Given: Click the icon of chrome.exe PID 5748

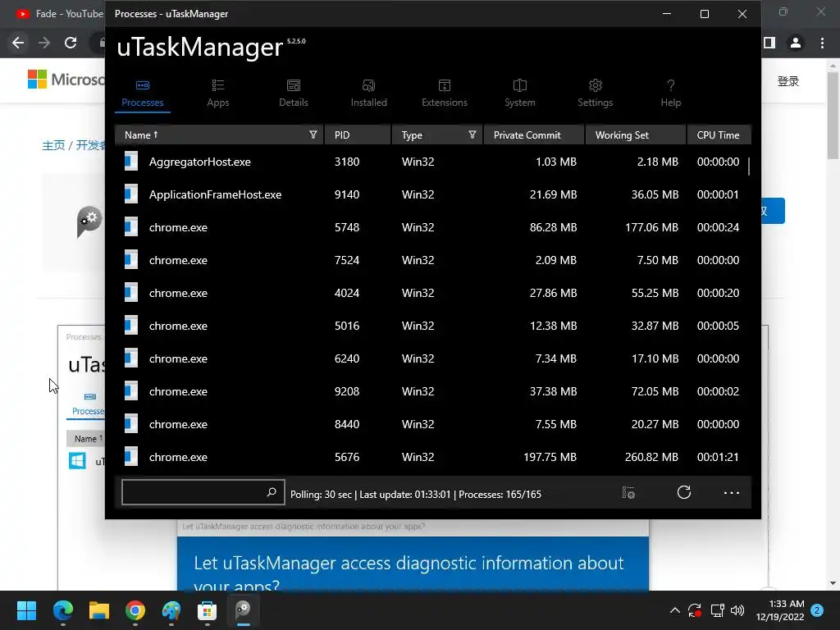Looking at the screenshot, I should click(130, 226).
